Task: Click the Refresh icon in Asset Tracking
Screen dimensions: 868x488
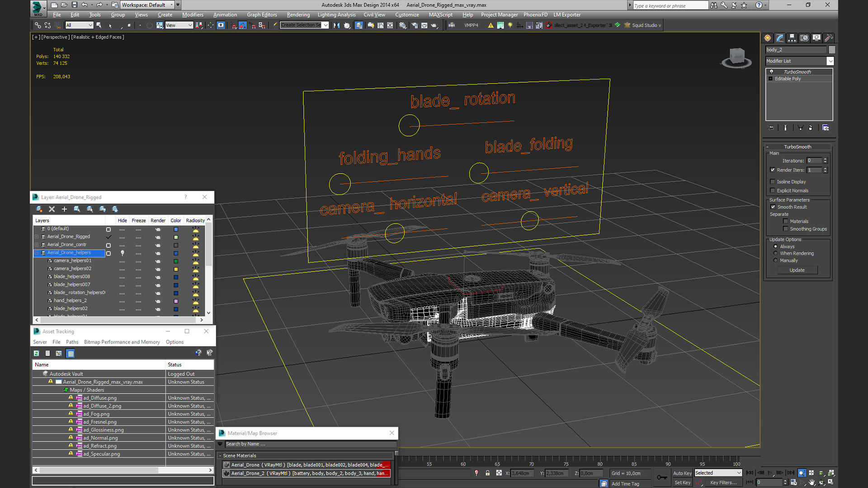Action: click(37, 353)
